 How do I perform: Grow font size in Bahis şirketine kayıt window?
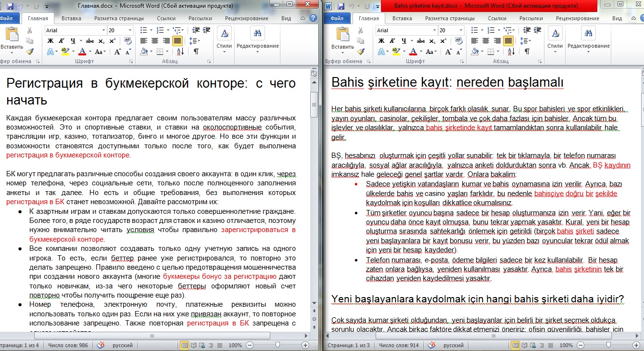click(x=448, y=52)
